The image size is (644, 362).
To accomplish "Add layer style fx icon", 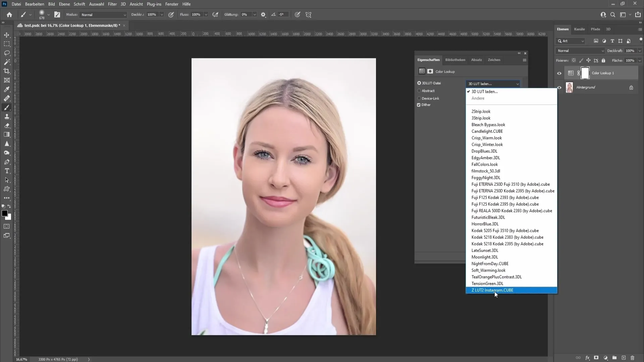I will (x=587, y=358).
